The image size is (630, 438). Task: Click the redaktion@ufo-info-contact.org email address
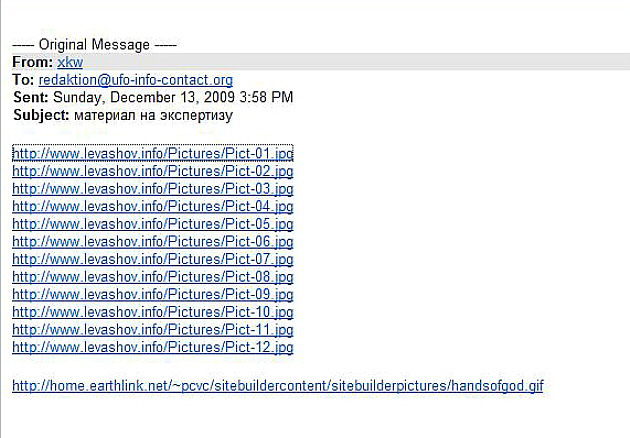tap(136, 80)
